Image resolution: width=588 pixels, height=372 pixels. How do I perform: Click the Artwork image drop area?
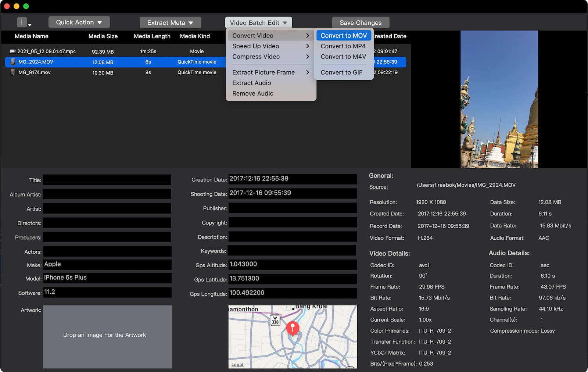(107, 336)
